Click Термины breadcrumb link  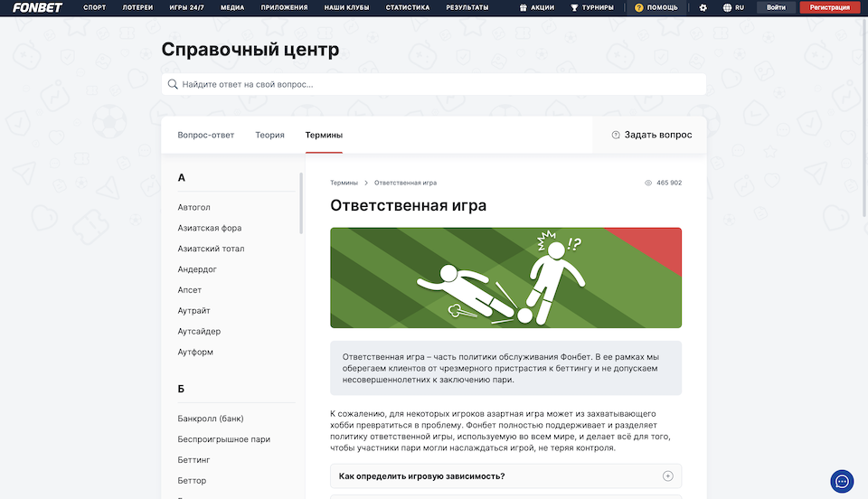click(344, 183)
